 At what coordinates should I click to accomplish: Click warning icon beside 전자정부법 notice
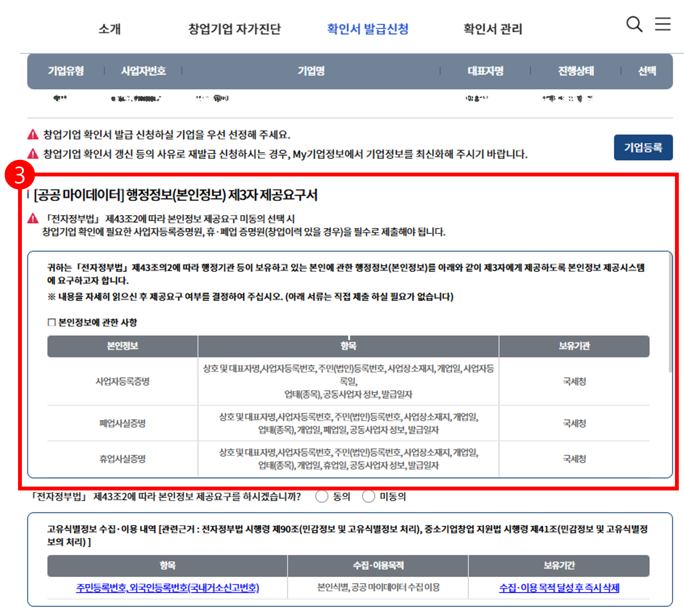click(33, 219)
